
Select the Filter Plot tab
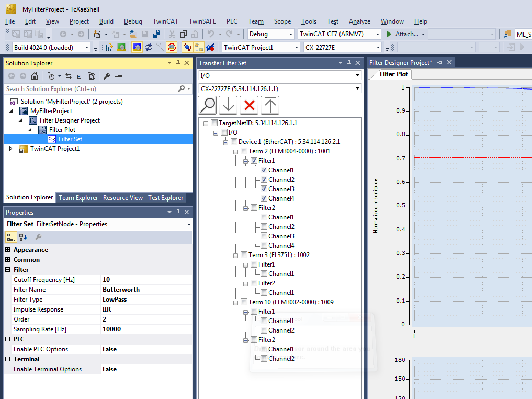(x=393, y=74)
